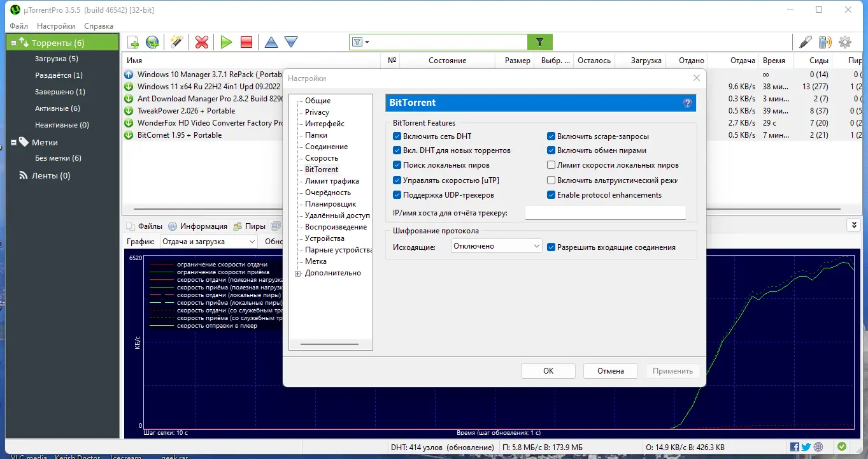Click the Facebook icon in the status bar
868x459 pixels.
coord(795,448)
